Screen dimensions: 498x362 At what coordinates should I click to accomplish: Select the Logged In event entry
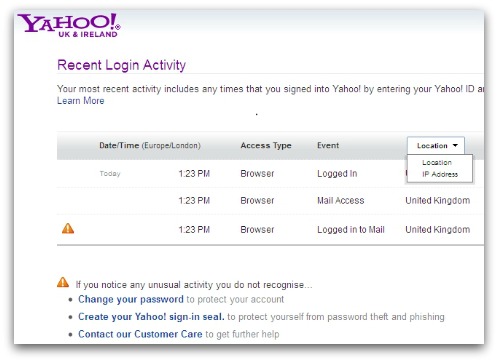[337, 174]
